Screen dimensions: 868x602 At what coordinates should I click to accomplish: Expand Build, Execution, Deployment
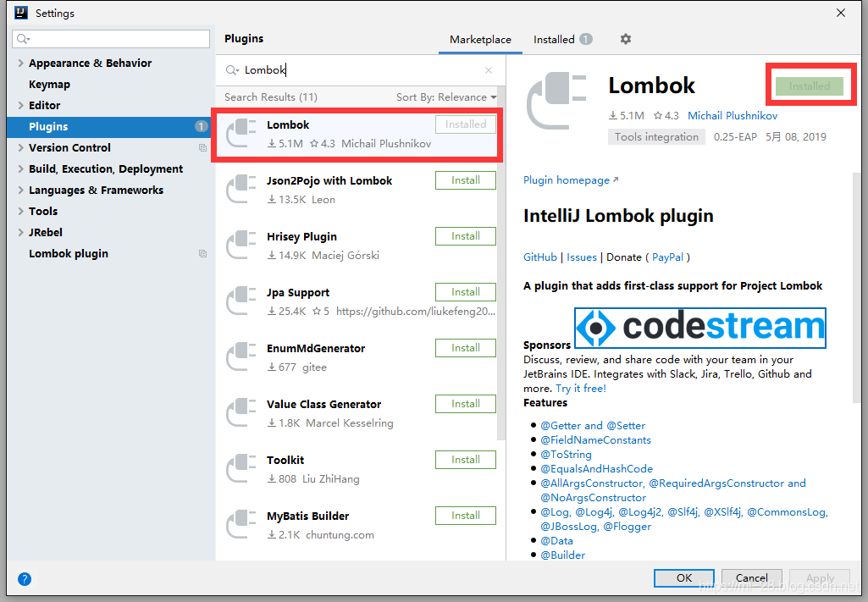[20, 168]
